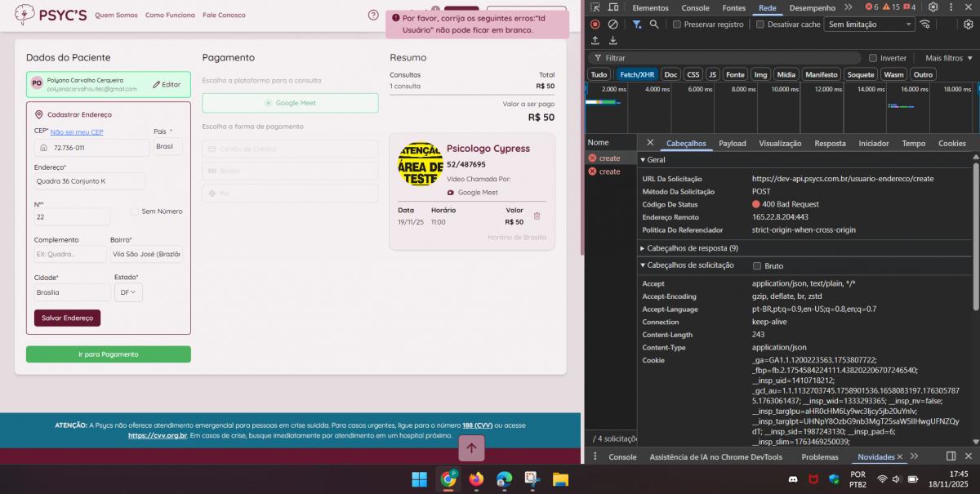Screen dimensions: 980x494
Task: Open the Console panel tab
Action: click(x=695, y=7)
